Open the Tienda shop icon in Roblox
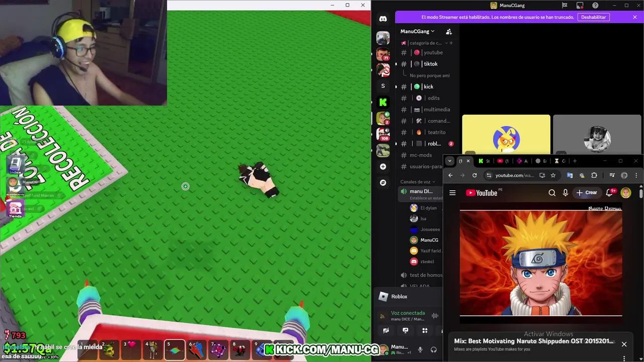 [x=15, y=210]
